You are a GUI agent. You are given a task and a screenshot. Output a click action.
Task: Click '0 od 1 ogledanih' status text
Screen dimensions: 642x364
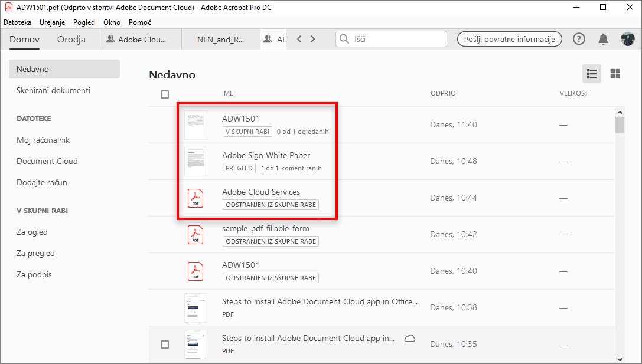point(302,132)
